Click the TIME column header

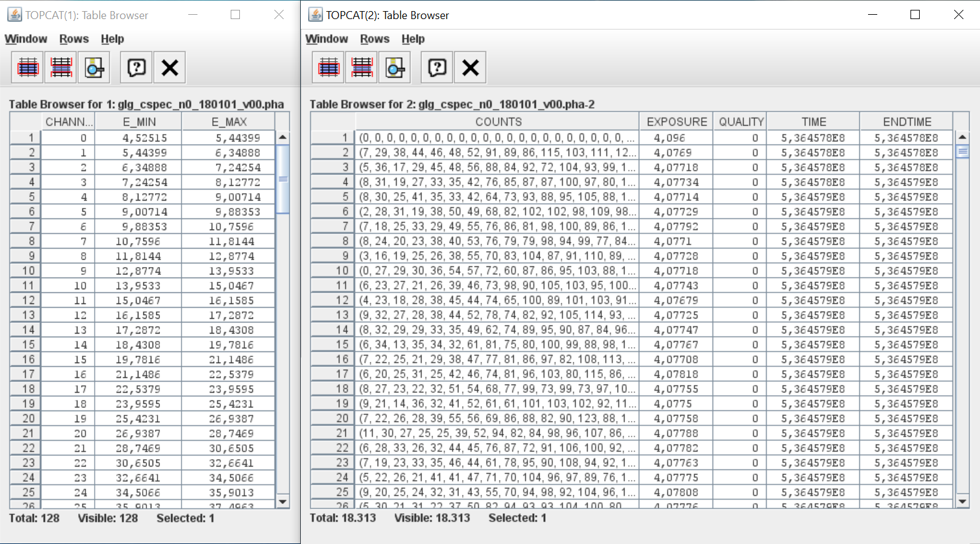click(x=813, y=122)
